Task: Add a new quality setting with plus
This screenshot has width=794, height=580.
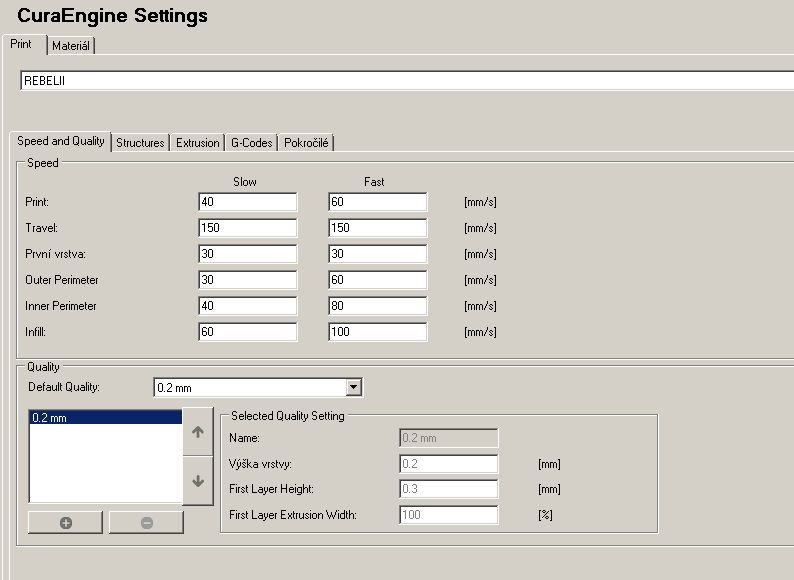Action: click(66, 522)
